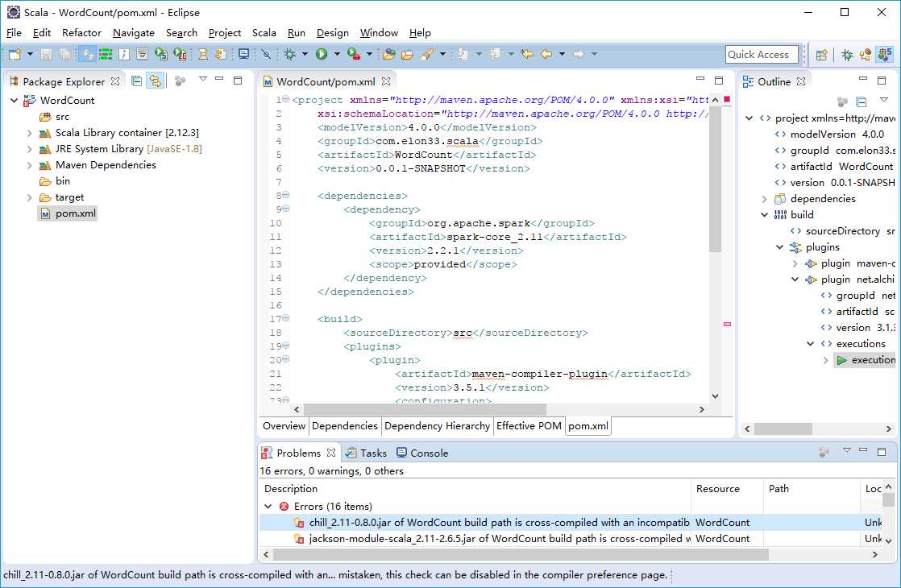Switch to the Dependencies editor tab
The width and height of the screenshot is (901, 588).
tap(345, 426)
